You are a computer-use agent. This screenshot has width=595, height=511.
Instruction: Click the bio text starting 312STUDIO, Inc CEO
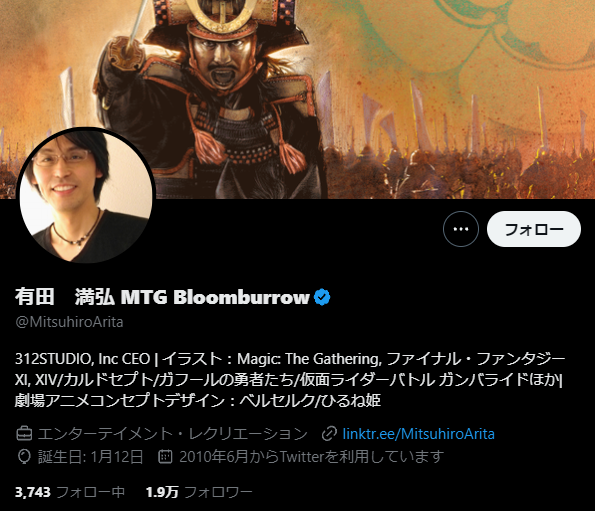290,379
